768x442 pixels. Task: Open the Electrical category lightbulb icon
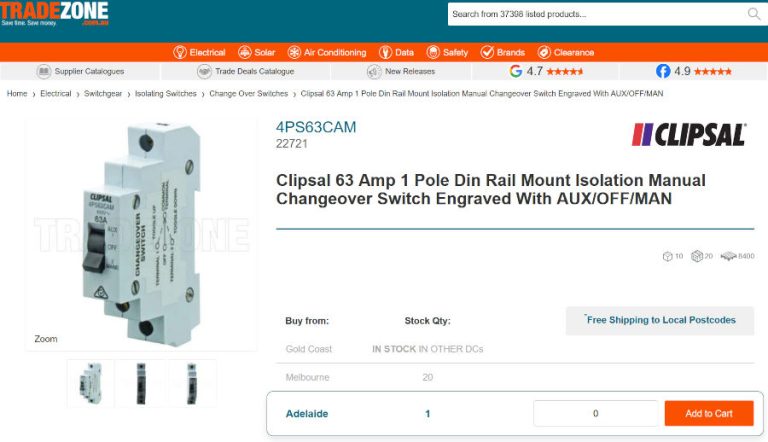click(x=180, y=52)
